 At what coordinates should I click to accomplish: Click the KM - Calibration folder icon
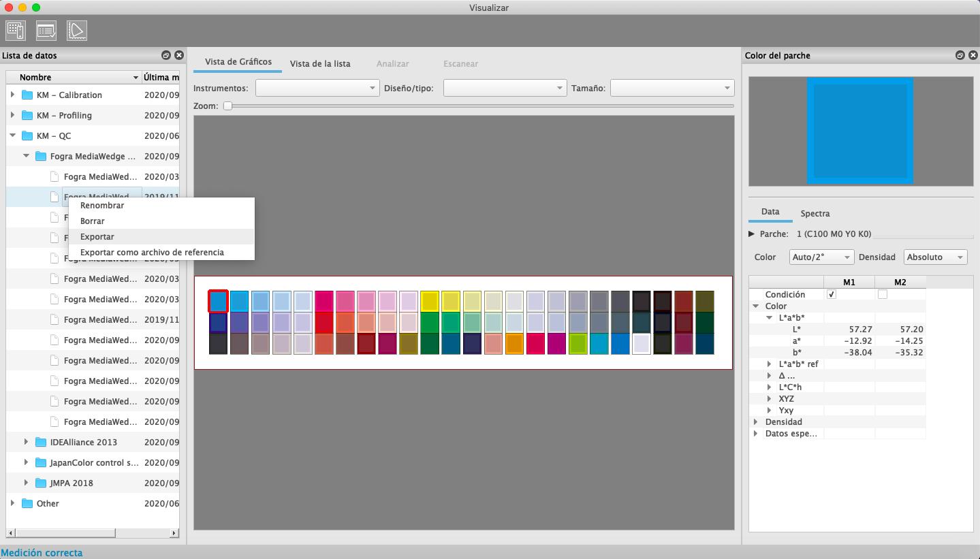pyautogui.click(x=27, y=95)
